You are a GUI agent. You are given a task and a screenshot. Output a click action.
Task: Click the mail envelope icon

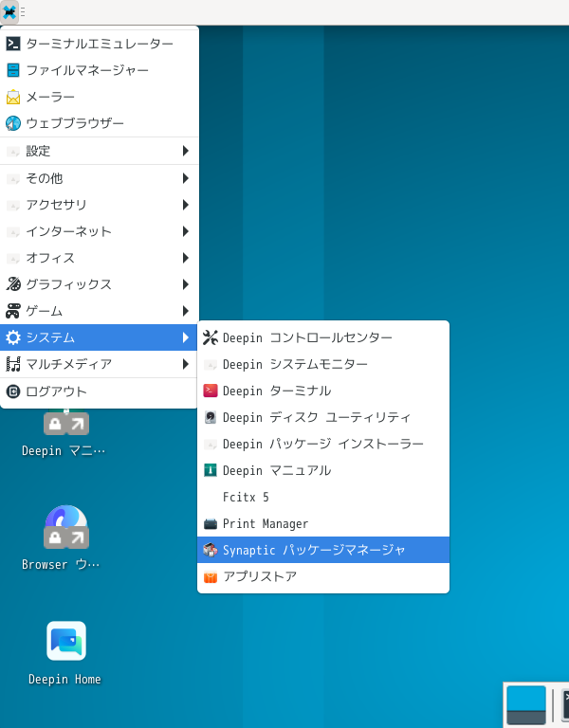(x=13, y=97)
